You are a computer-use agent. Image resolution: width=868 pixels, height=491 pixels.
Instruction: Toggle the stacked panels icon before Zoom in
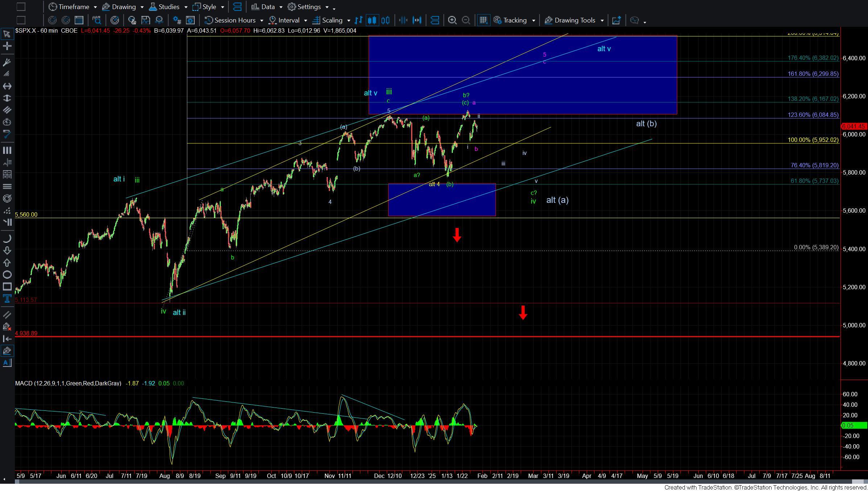435,20
